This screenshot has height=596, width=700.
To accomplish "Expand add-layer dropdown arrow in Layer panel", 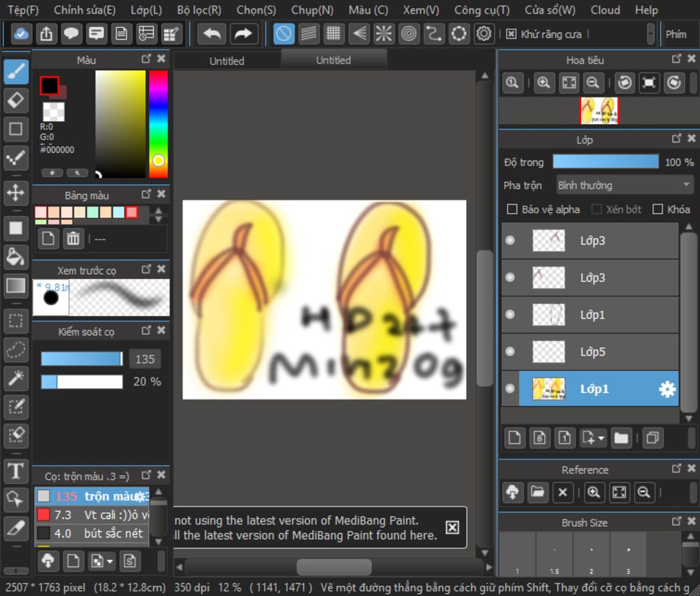I will click(x=602, y=438).
